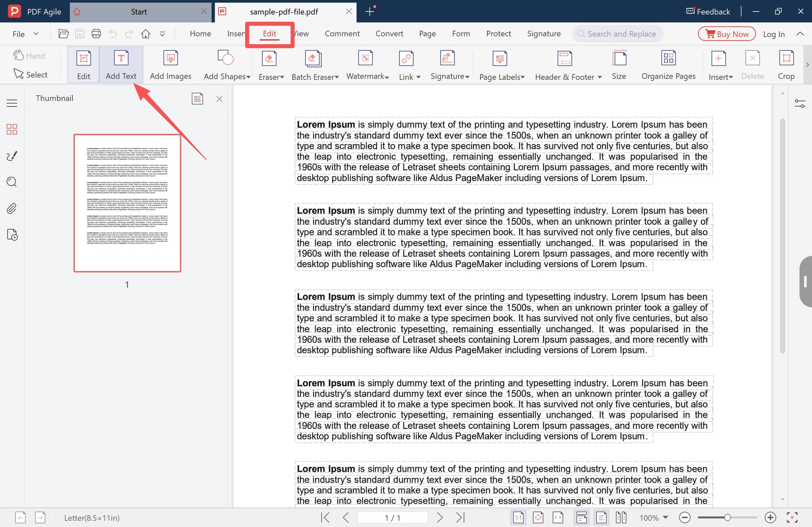
Task: Toggle full screen mode icon
Action: pos(792,518)
